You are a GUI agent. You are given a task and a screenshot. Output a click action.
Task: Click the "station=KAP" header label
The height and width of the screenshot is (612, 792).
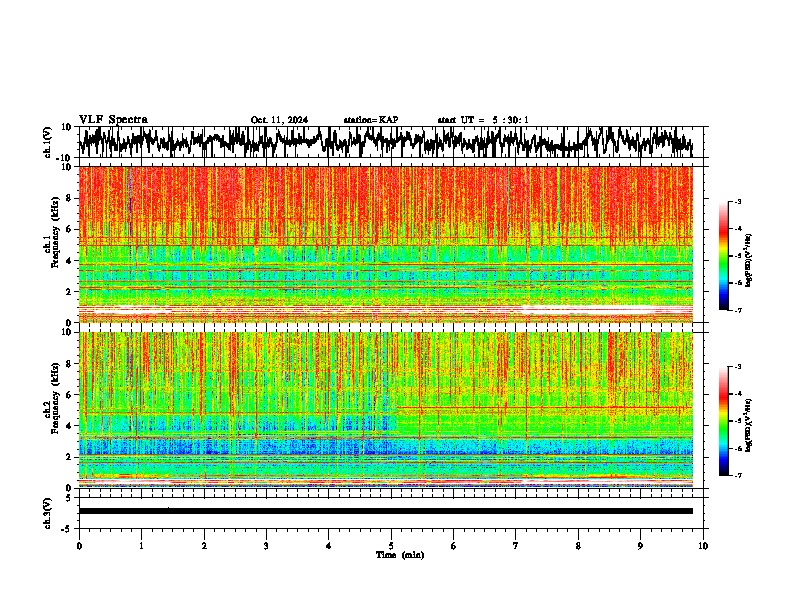[x=371, y=120]
